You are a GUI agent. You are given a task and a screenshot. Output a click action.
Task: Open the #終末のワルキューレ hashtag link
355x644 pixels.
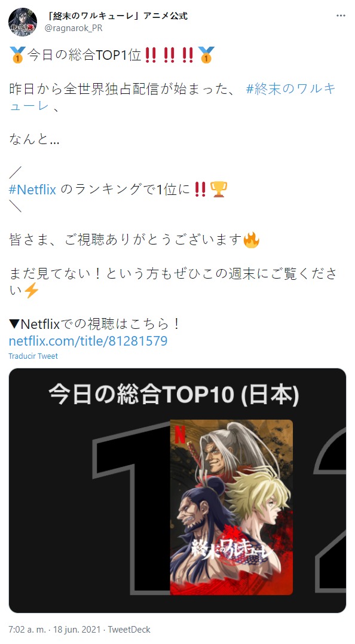[x=172, y=97]
